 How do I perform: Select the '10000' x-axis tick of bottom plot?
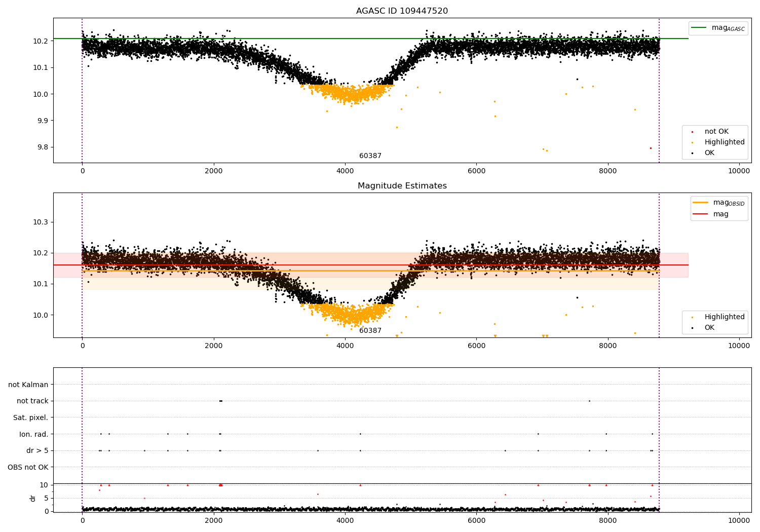click(739, 520)
